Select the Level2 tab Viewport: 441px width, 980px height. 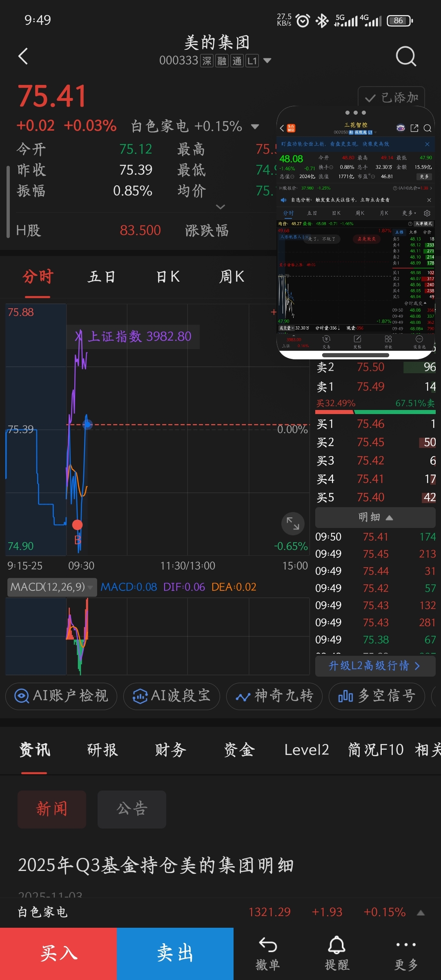[x=307, y=750]
